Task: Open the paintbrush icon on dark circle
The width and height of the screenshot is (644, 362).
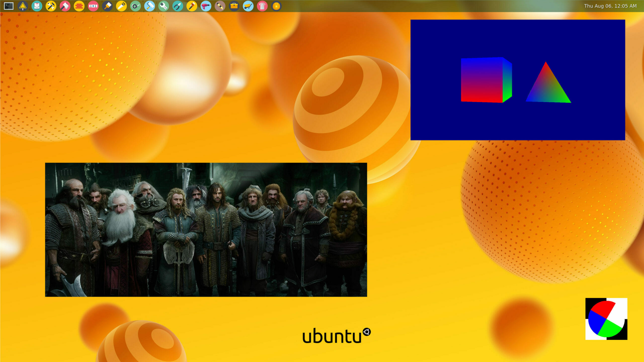Action: (x=107, y=6)
